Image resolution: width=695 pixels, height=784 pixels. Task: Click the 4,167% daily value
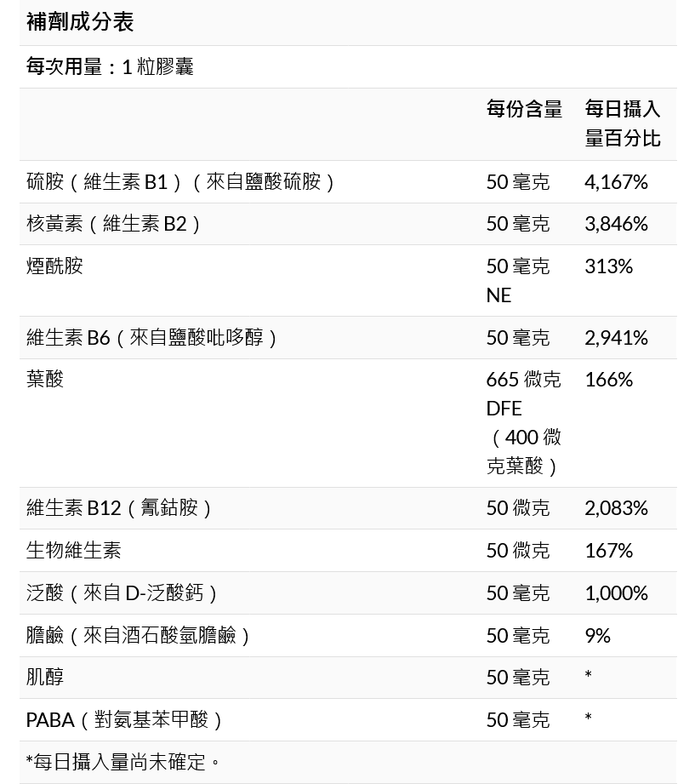coord(616,181)
